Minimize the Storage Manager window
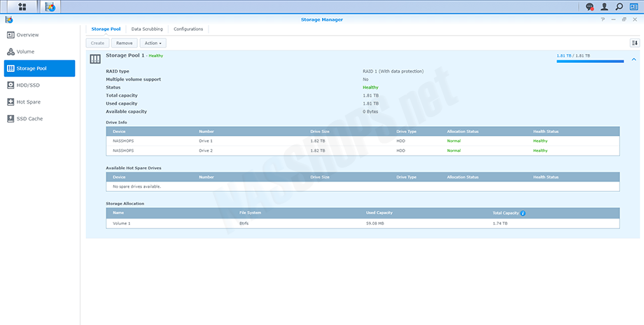This screenshot has height=325, width=644. (x=613, y=20)
